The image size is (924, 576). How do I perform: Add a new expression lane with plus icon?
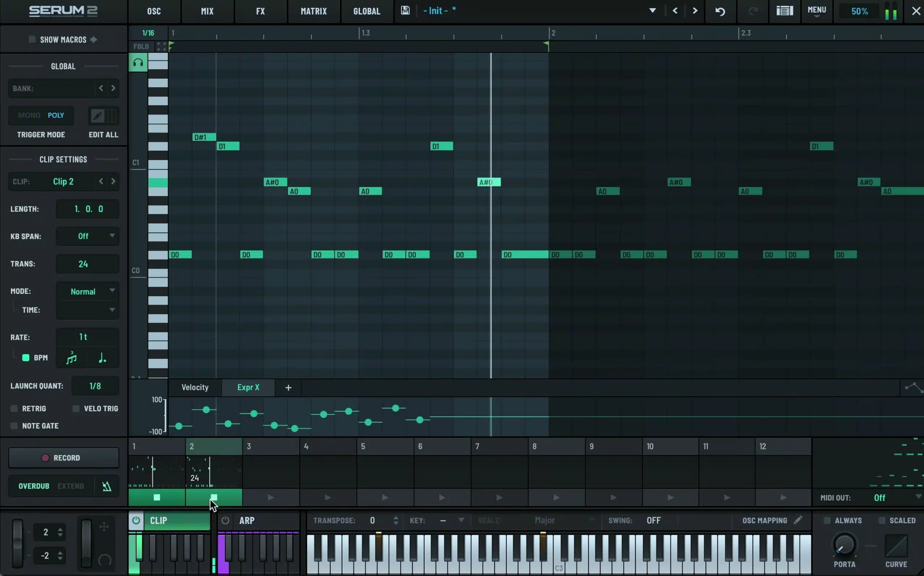pyautogui.click(x=288, y=388)
